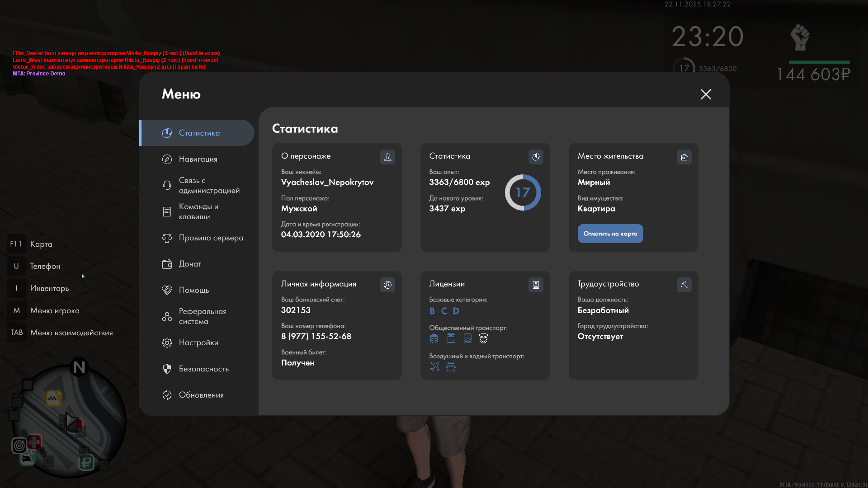Click the airplane license icon
The image size is (868, 488).
click(434, 366)
